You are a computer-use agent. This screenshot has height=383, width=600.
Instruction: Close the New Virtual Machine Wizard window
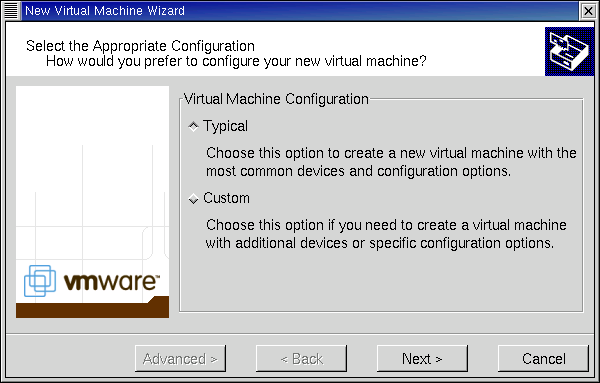coord(588,10)
